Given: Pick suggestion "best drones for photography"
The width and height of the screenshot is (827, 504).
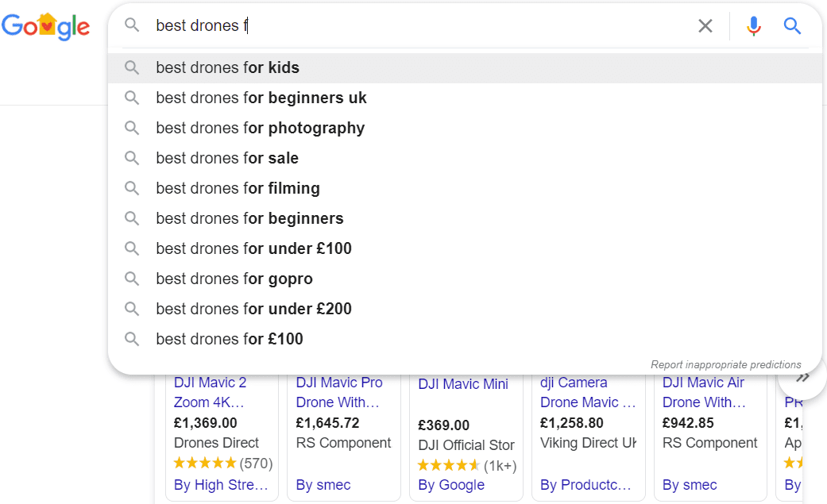Looking at the screenshot, I should click(465, 128).
